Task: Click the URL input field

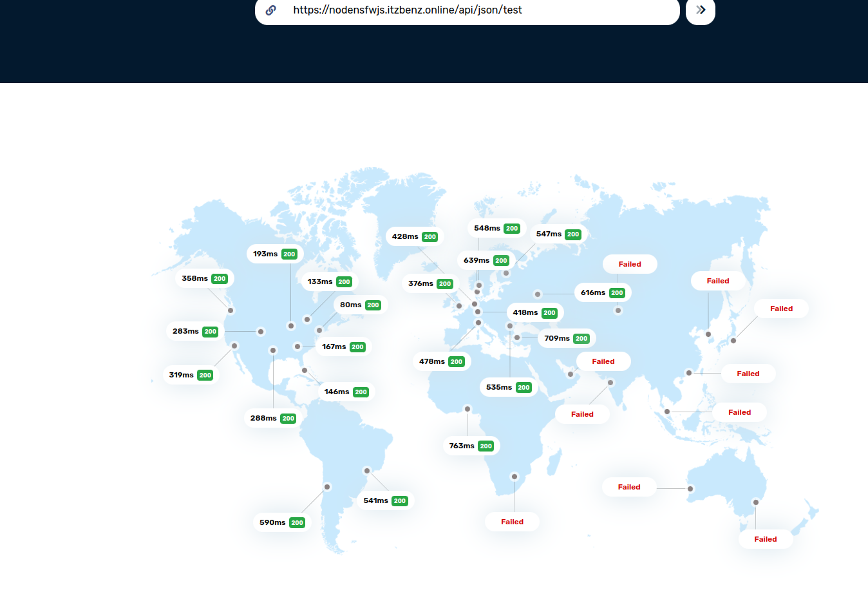Action: pyautogui.click(x=467, y=10)
